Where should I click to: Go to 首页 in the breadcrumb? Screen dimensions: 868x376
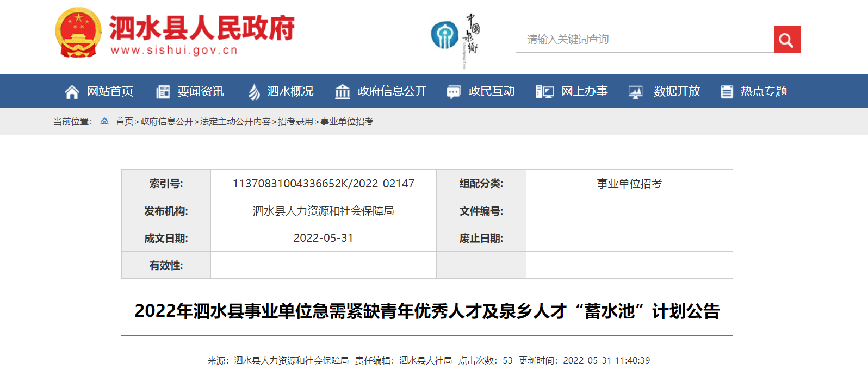[125, 122]
